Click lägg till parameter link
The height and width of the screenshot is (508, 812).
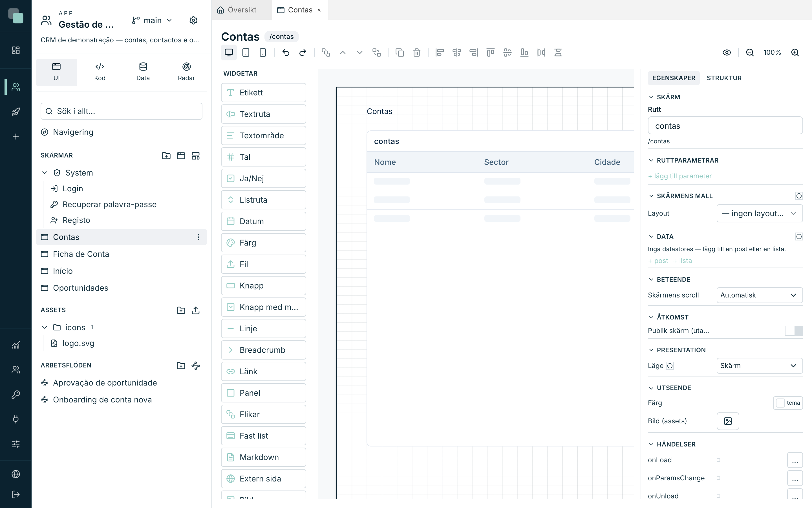pos(680,176)
